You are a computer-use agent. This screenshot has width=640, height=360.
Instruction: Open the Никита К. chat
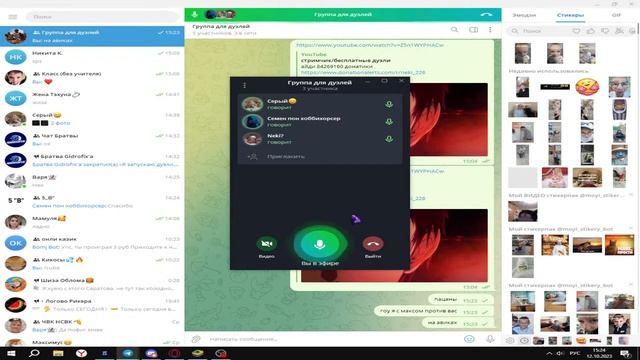[92, 57]
